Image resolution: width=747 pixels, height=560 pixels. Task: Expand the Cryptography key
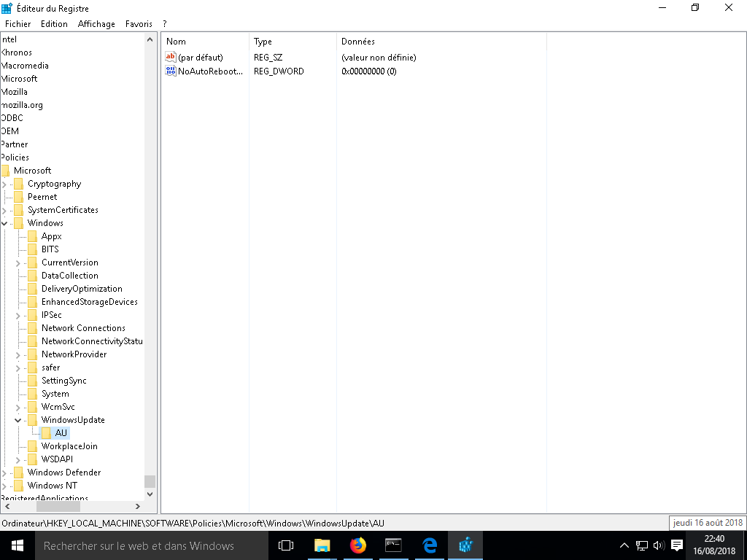click(4, 184)
